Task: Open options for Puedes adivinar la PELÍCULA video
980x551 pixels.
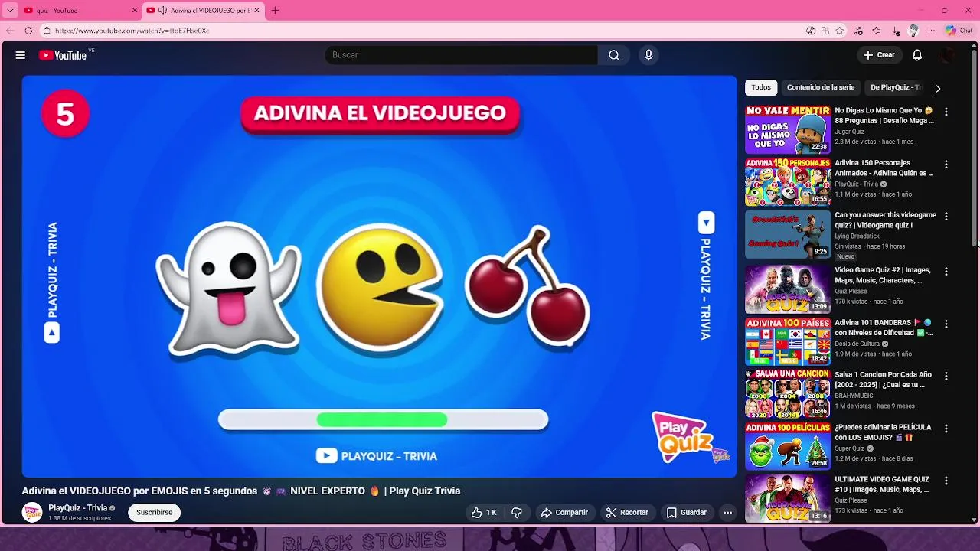Action: coord(946,429)
